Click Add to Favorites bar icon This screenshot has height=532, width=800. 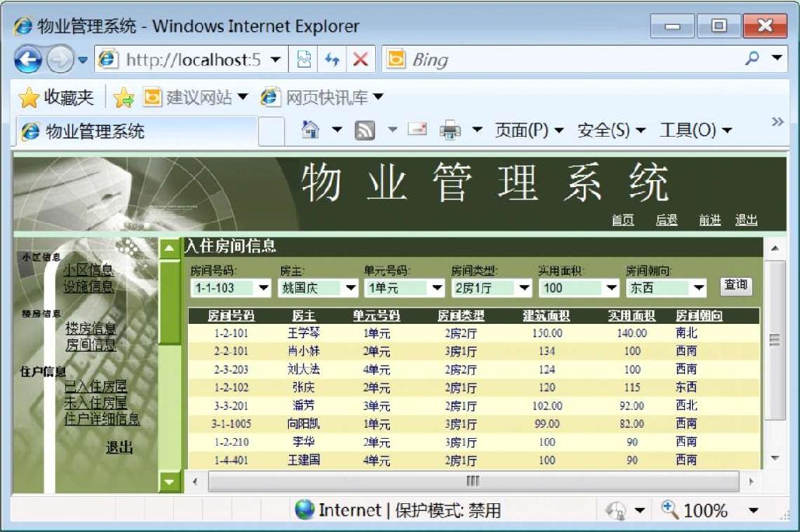pos(124,97)
